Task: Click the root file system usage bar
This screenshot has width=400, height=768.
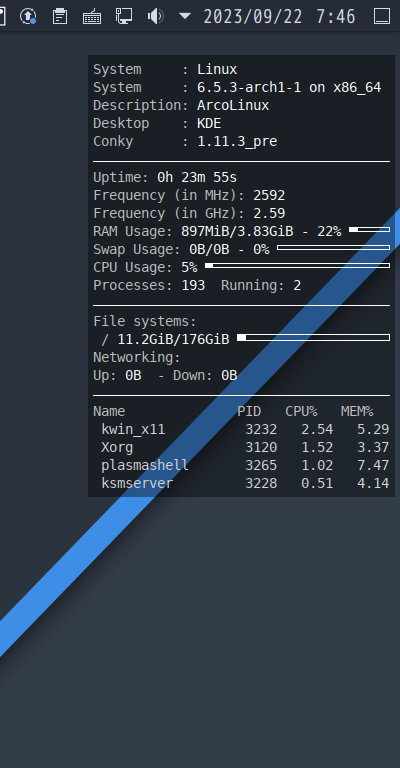Action: pos(313,337)
